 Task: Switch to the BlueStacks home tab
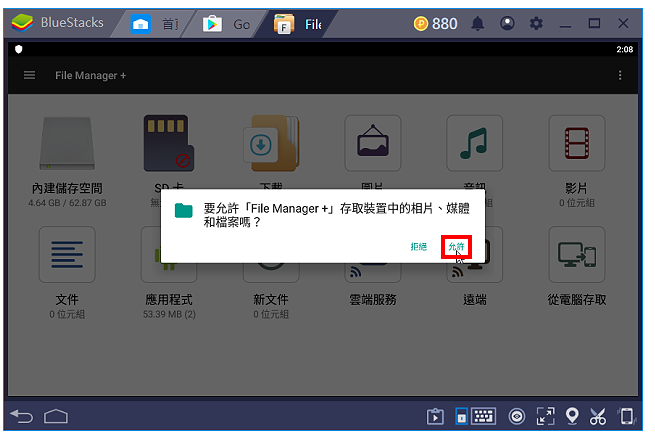152,24
